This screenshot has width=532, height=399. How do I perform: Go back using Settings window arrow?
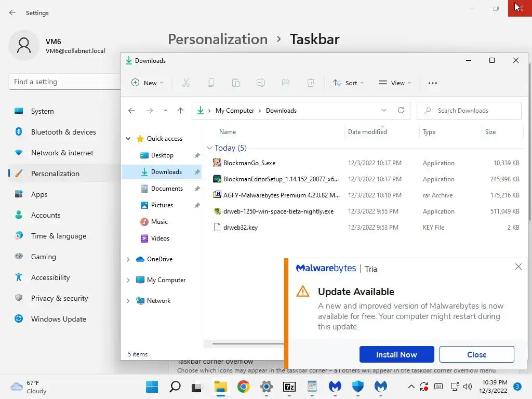coord(12,12)
